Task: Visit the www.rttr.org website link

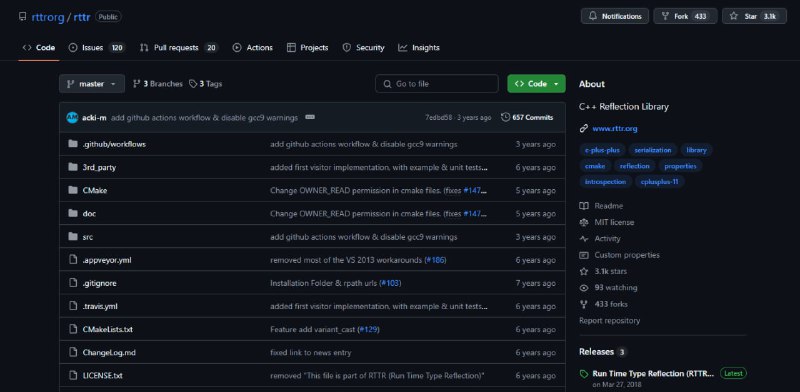Action: [x=615, y=129]
